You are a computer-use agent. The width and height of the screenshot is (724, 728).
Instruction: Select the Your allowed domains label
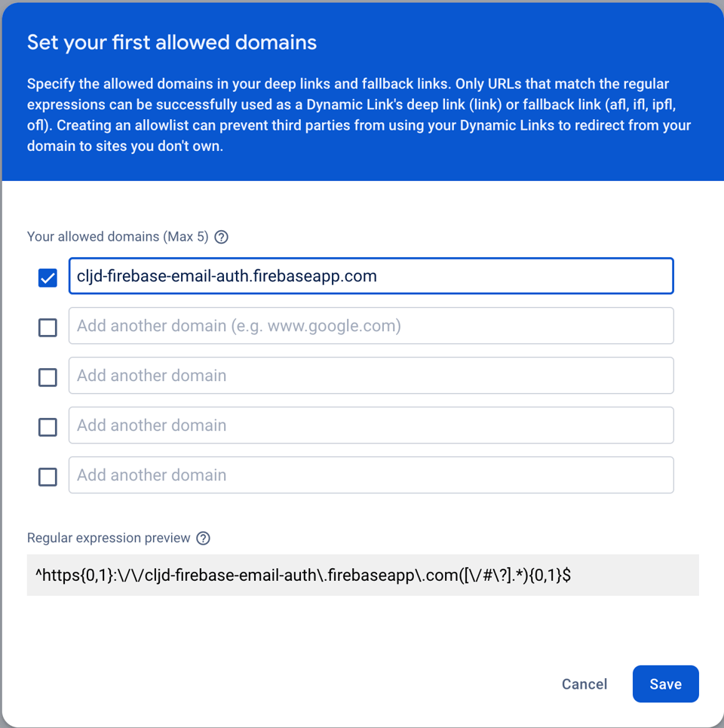[117, 236]
